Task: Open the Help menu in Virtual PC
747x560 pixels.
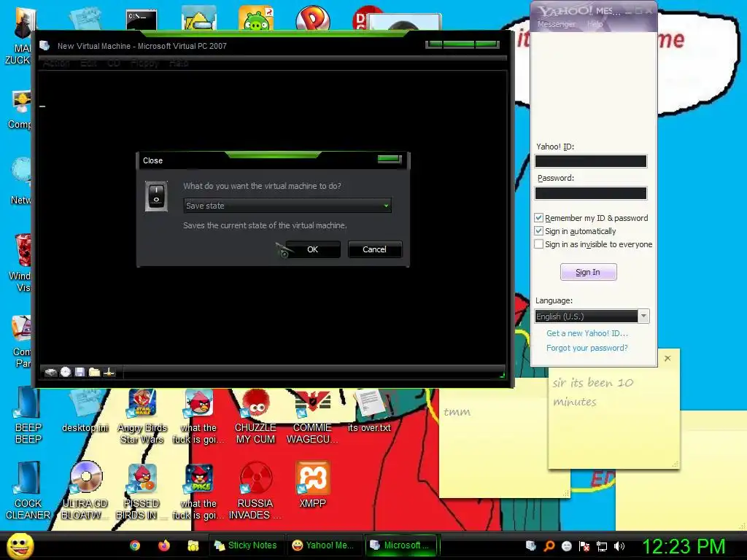Action: point(179,63)
